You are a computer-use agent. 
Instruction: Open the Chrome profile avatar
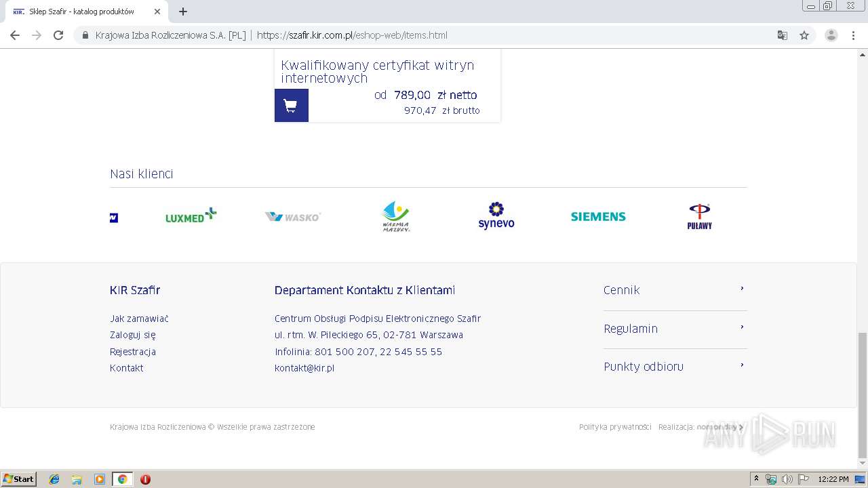coord(831,35)
